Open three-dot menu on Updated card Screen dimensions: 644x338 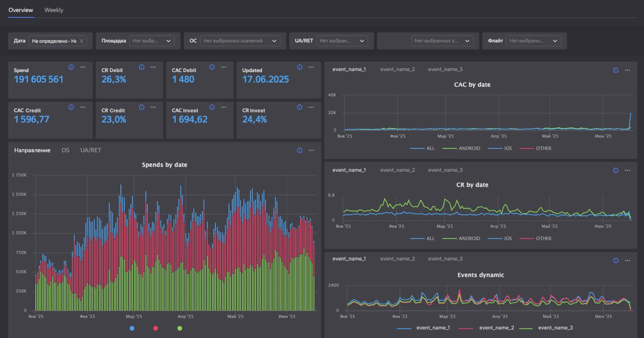coord(311,67)
